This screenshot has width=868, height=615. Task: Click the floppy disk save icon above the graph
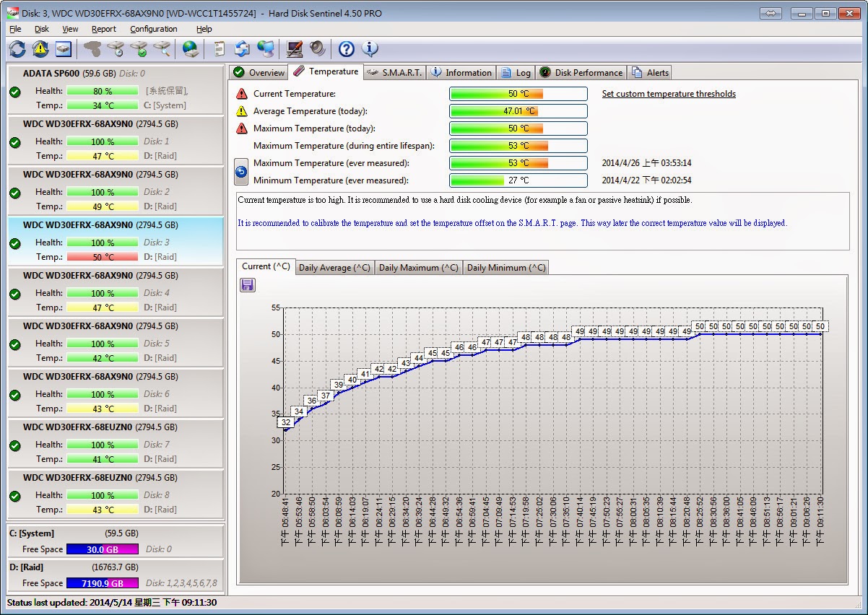248,285
